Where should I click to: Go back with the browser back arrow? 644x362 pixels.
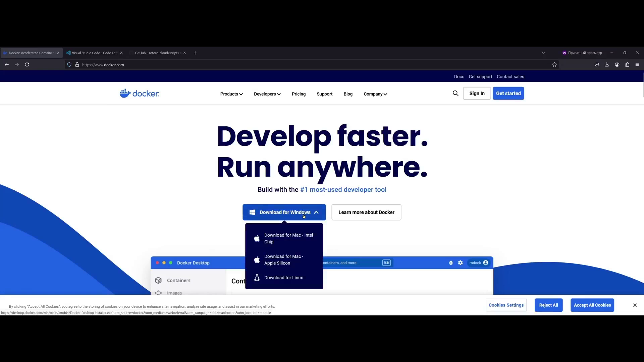click(x=7, y=65)
